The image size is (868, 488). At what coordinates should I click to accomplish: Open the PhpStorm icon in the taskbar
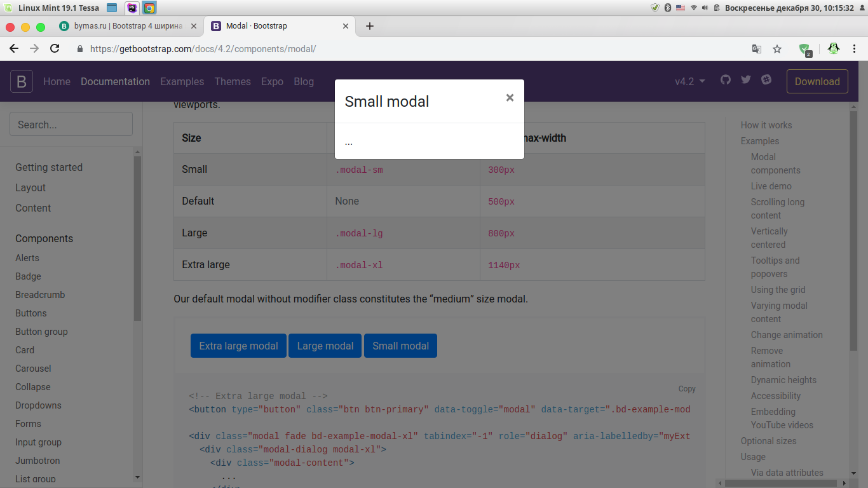132,8
